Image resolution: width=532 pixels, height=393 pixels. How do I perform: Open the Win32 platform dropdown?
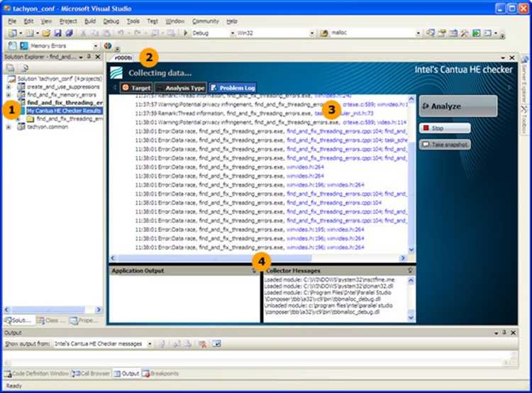[311, 33]
